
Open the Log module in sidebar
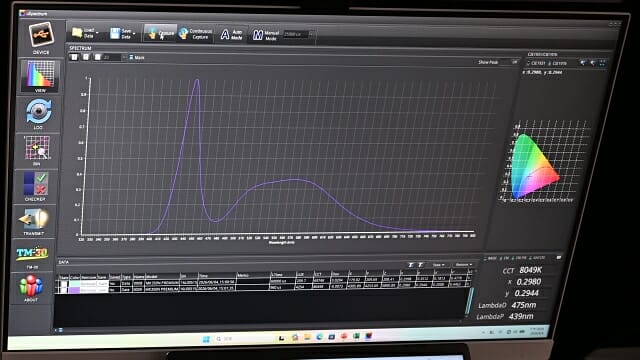click(x=38, y=113)
